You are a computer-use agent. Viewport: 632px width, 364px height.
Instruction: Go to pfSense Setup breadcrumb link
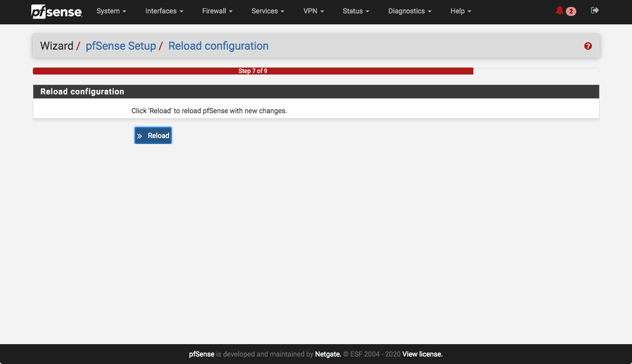[x=121, y=46]
